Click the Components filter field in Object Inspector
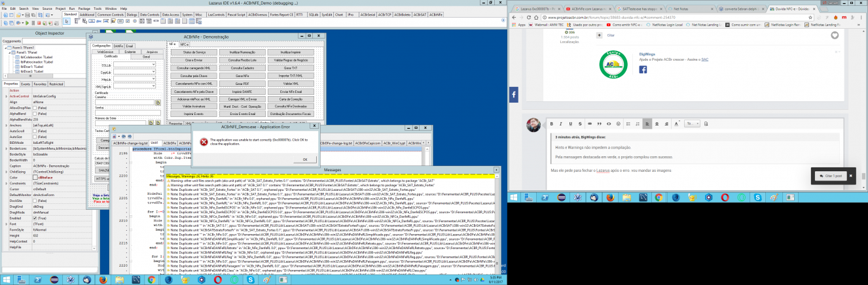Screen dimensions: 868x285 [x=55, y=40]
